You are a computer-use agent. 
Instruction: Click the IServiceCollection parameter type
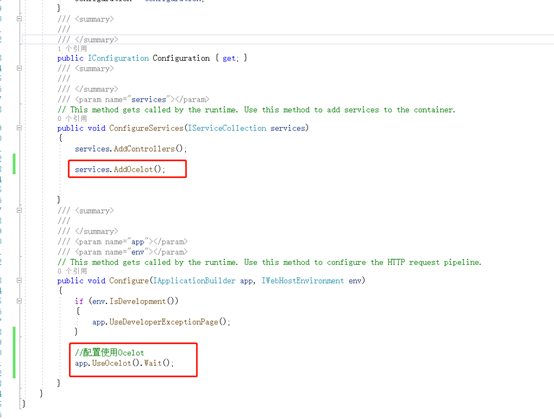tap(227, 128)
